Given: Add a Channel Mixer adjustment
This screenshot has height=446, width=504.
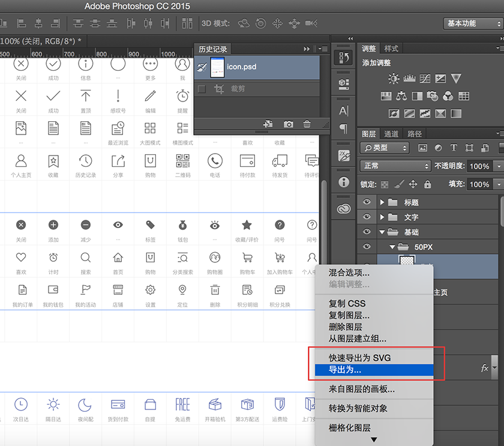Looking at the screenshot, I should point(448,96).
